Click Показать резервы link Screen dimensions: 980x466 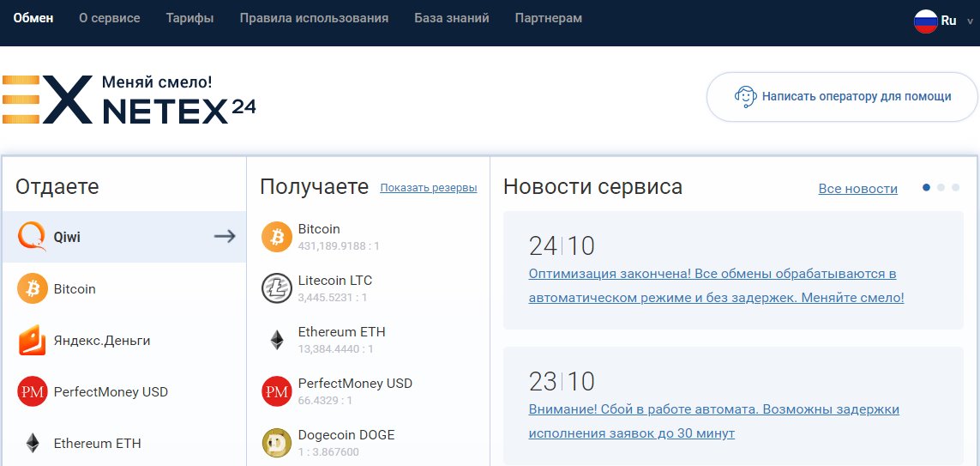(x=429, y=188)
